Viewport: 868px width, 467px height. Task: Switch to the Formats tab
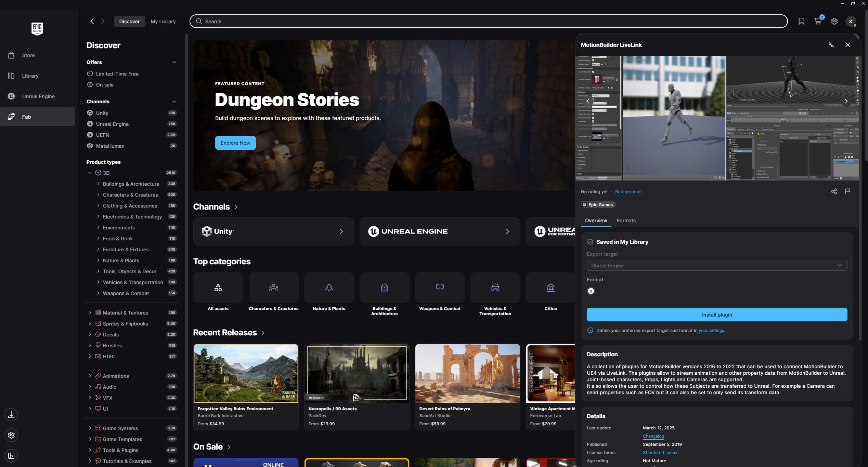[x=626, y=221]
